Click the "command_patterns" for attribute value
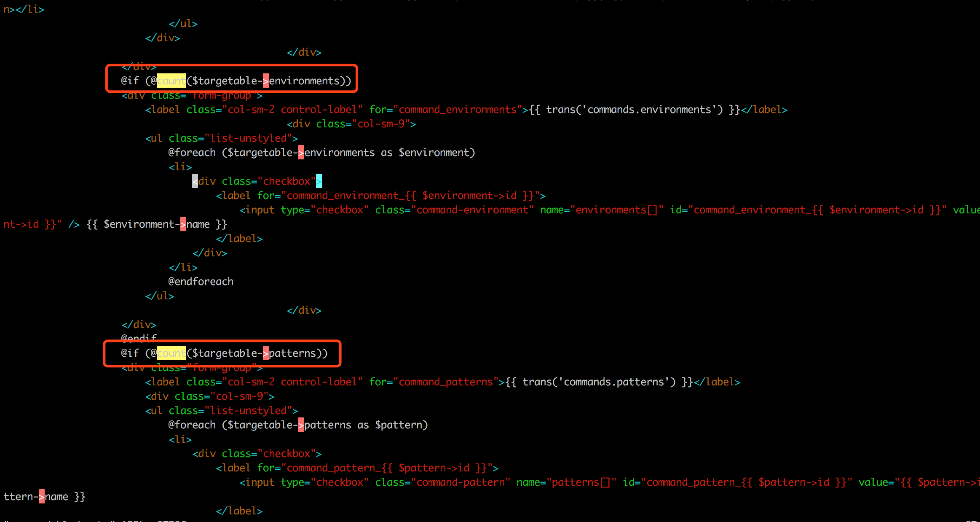Screen dimensions: 980x522 pos(446,382)
